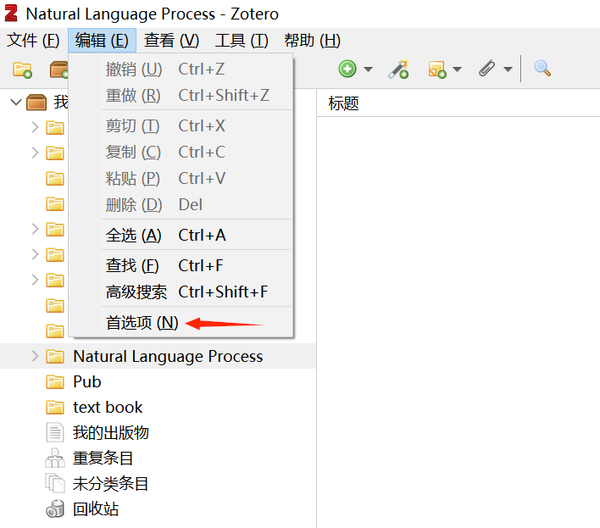Click the green New Item plus icon

point(347,69)
